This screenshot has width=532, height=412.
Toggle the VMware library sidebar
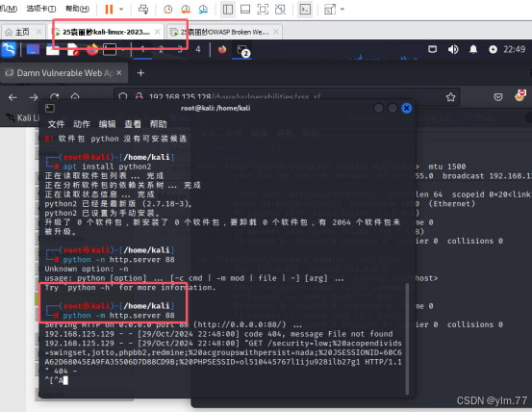(228, 10)
